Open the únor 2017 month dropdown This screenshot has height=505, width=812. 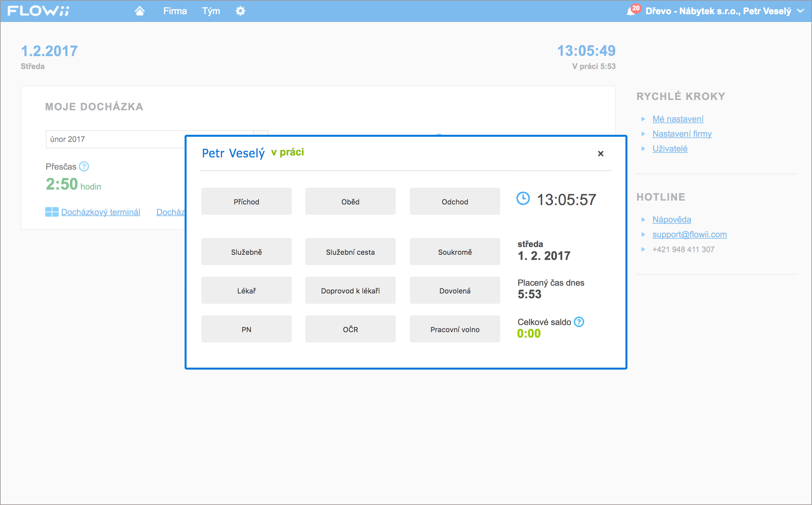(x=157, y=139)
